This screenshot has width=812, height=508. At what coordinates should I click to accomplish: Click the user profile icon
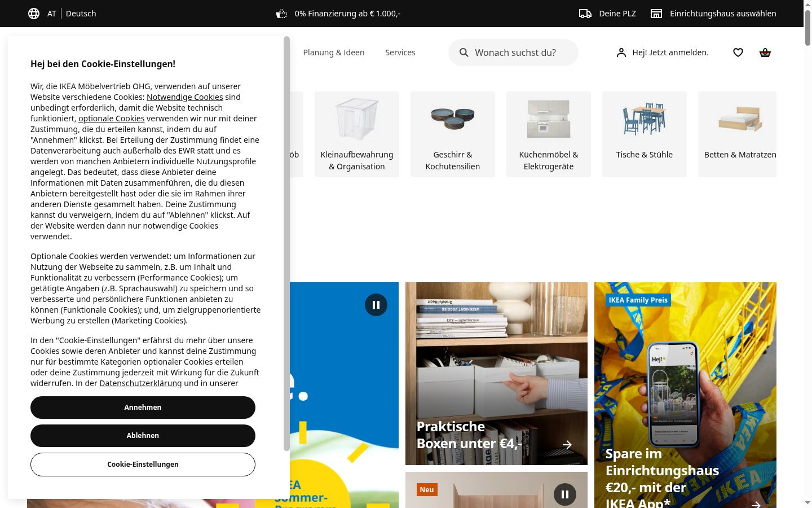(621, 52)
